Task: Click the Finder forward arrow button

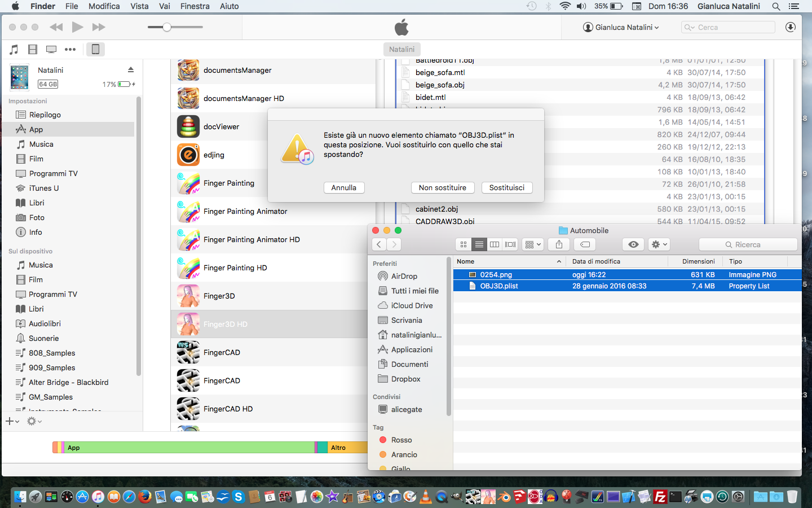Action: coord(394,244)
